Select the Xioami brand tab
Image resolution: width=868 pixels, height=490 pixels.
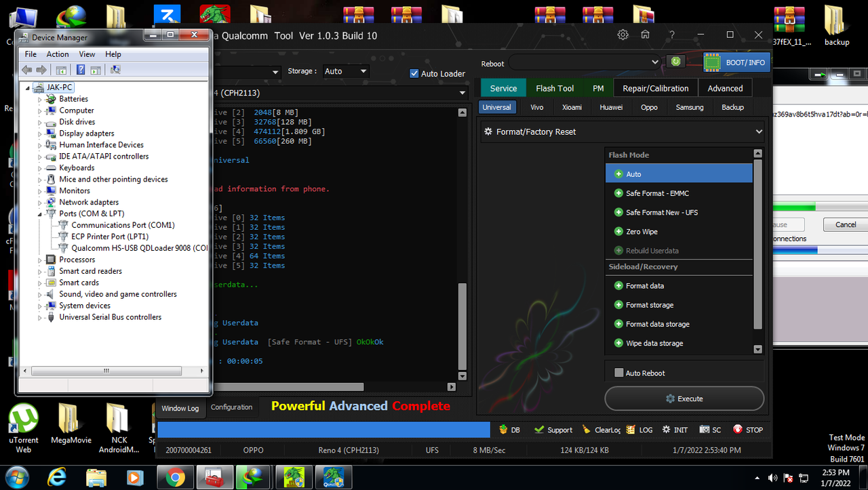(x=572, y=107)
